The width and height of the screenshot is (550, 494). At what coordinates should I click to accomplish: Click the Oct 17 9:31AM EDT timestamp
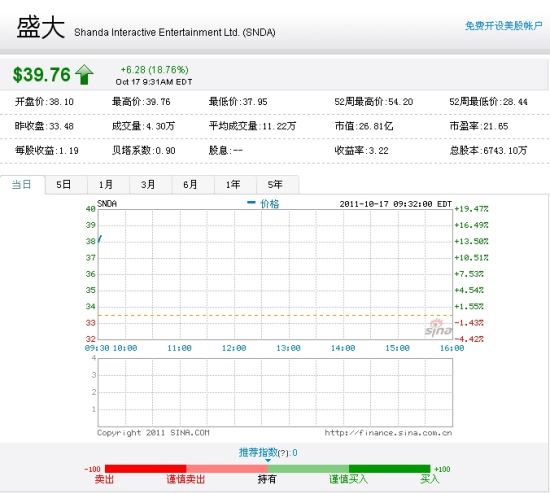pyautogui.click(x=154, y=82)
